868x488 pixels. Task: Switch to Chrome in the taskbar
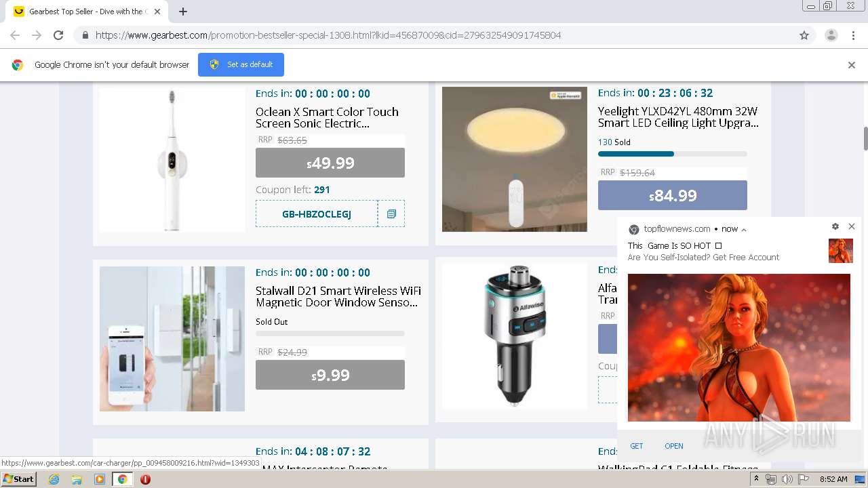pyautogui.click(x=123, y=479)
